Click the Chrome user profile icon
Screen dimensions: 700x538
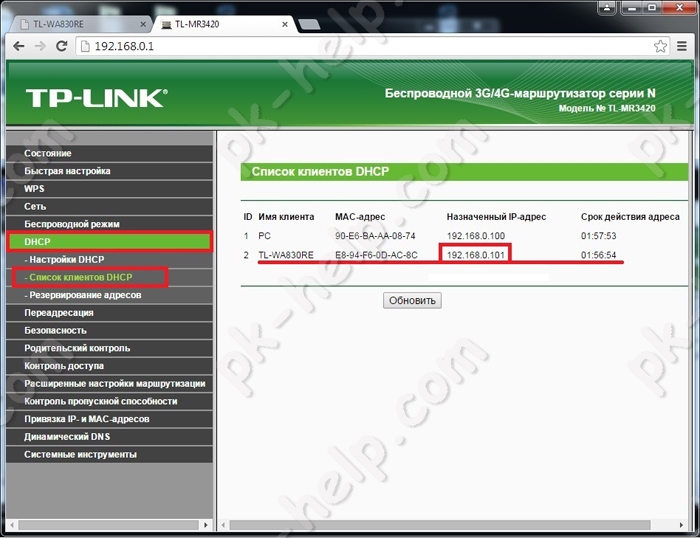(607, 8)
